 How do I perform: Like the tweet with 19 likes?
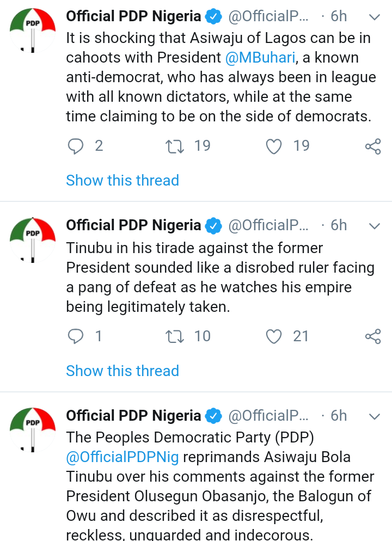(x=274, y=146)
